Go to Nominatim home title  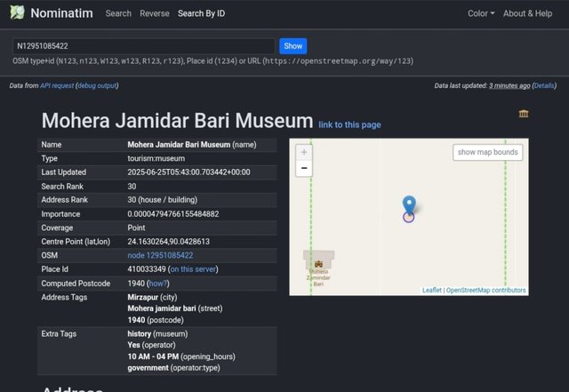click(61, 13)
